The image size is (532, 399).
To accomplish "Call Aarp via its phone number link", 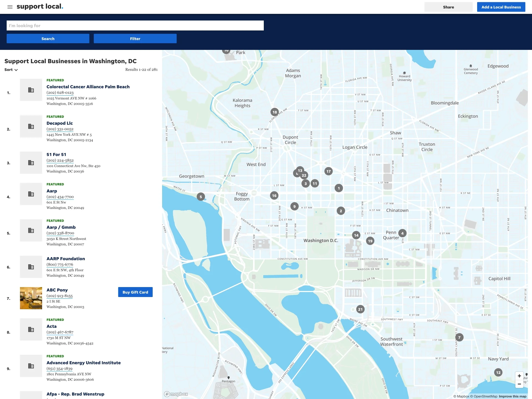I will point(60,197).
